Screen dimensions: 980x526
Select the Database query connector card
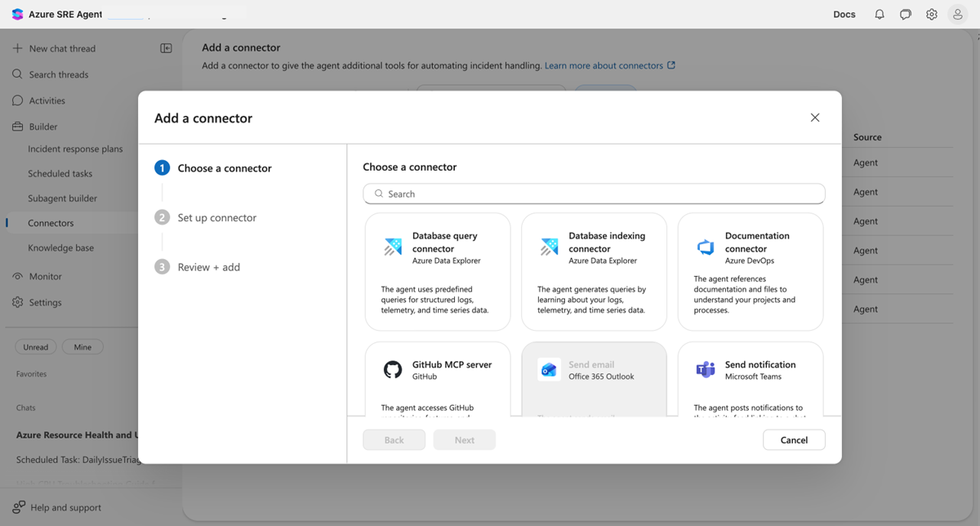pyautogui.click(x=438, y=272)
